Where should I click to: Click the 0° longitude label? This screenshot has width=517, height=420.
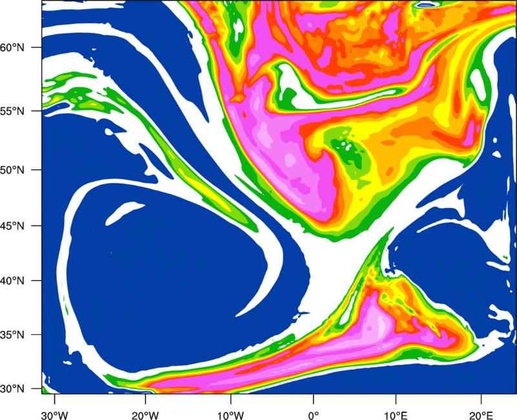(313, 415)
